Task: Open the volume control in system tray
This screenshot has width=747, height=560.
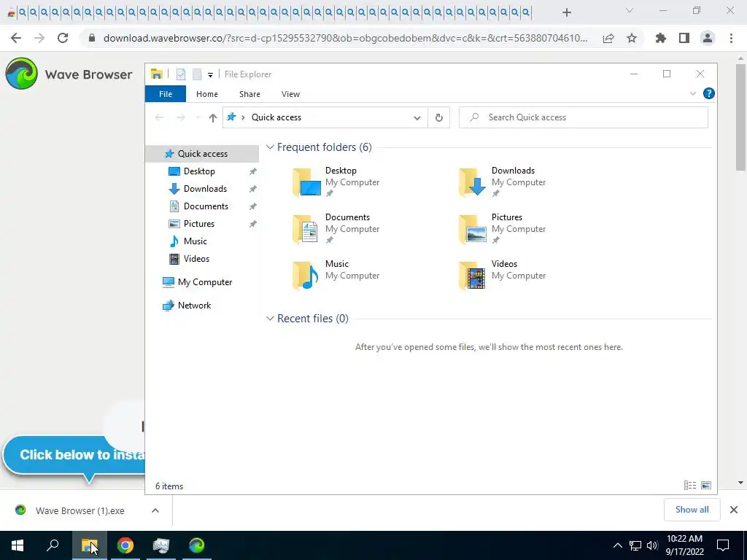Action: (x=652, y=545)
